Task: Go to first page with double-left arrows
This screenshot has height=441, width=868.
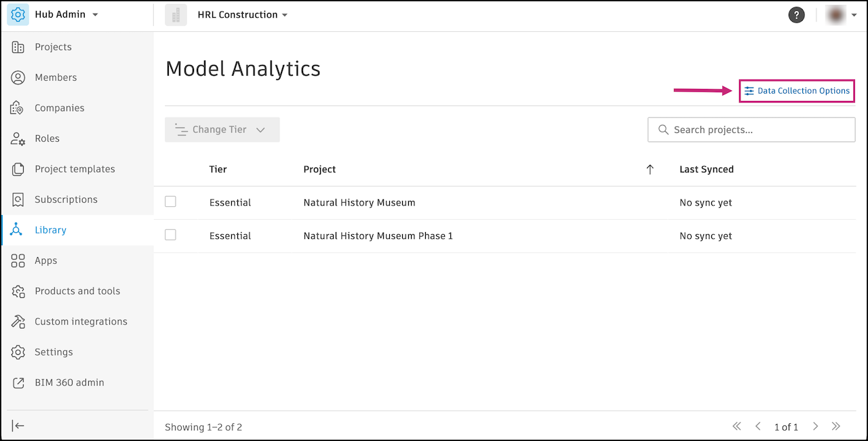Action: coord(736,426)
